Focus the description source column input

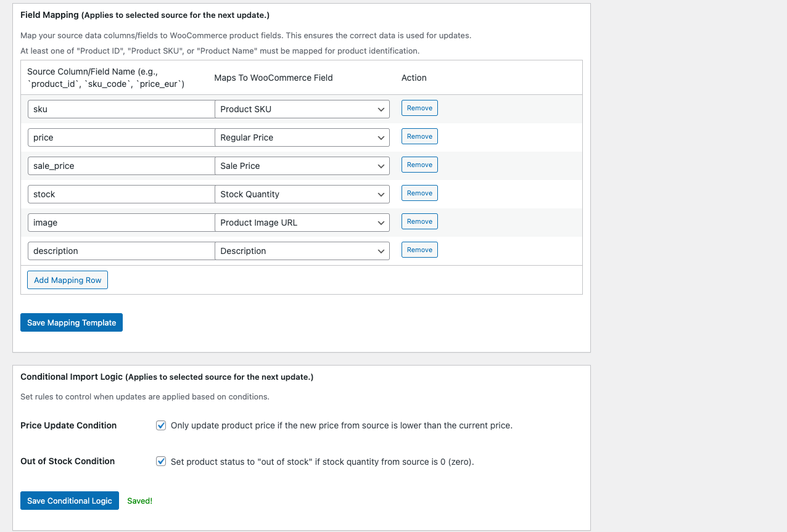point(121,251)
